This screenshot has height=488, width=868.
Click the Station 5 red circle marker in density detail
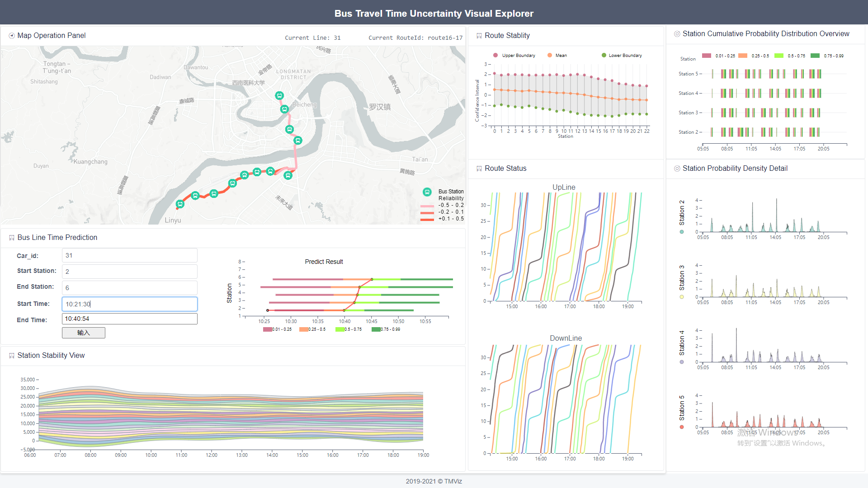(x=682, y=427)
